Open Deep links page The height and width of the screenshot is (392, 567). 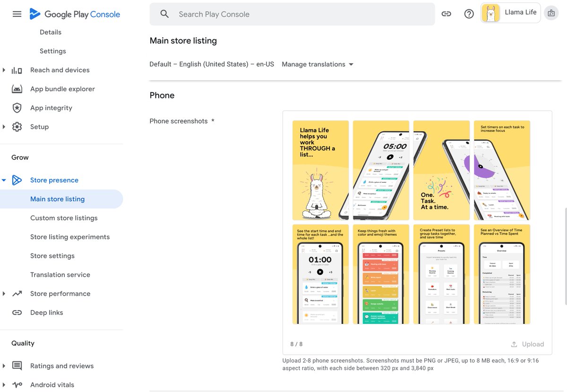[46, 312]
